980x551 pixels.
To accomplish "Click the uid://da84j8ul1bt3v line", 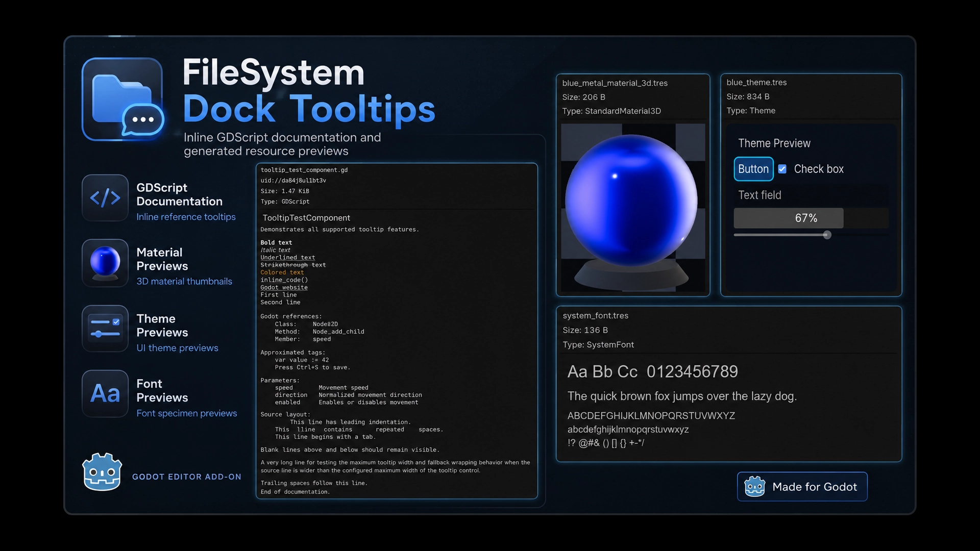I will click(x=293, y=181).
